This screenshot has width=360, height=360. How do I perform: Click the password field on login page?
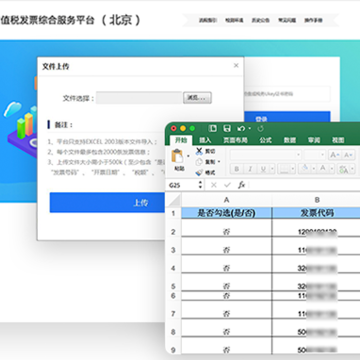click(287, 94)
